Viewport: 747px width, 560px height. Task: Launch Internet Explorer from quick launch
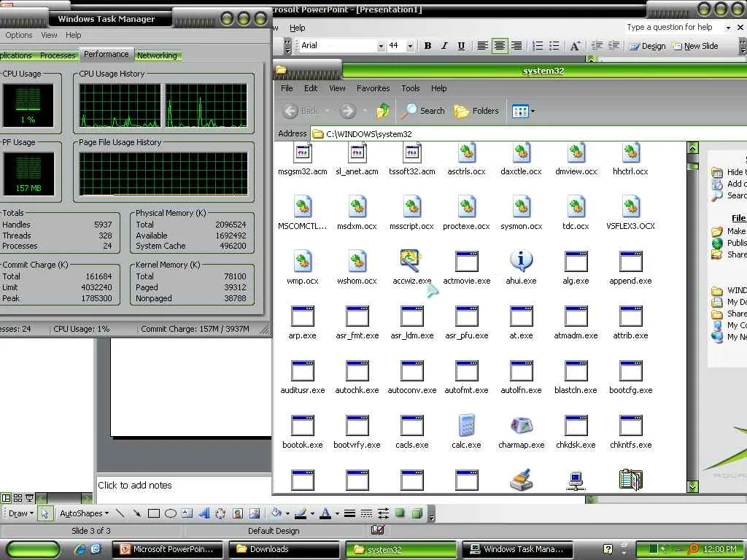coord(80,549)
